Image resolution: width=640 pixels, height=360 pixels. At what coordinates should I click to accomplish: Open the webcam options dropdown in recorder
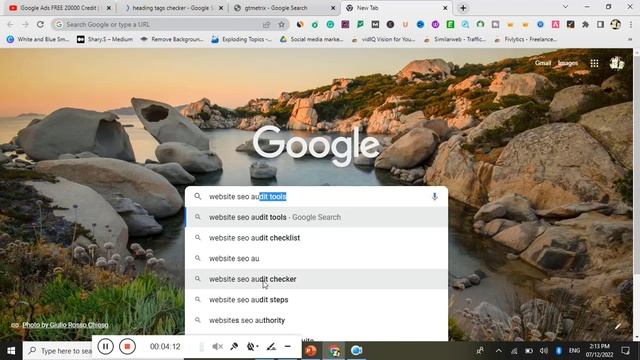[x=252, y=347]
